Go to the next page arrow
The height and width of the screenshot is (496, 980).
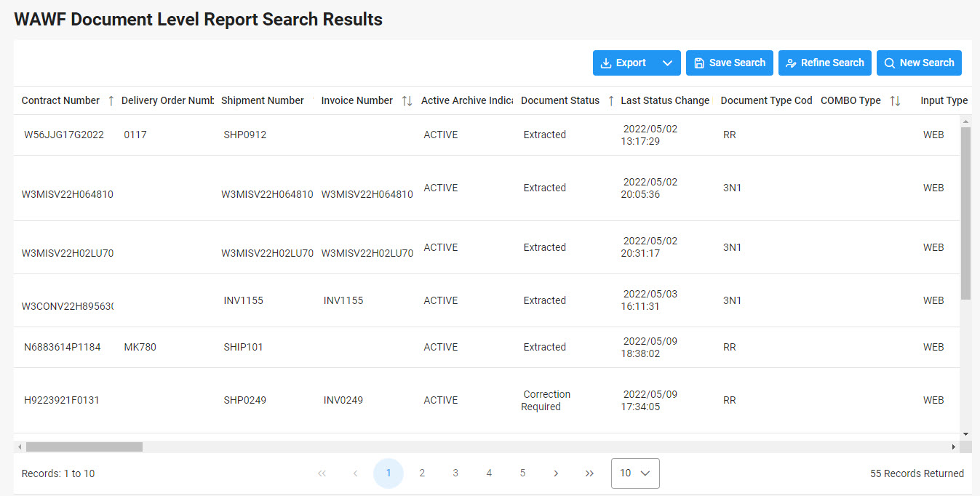[x=556, y=473]
